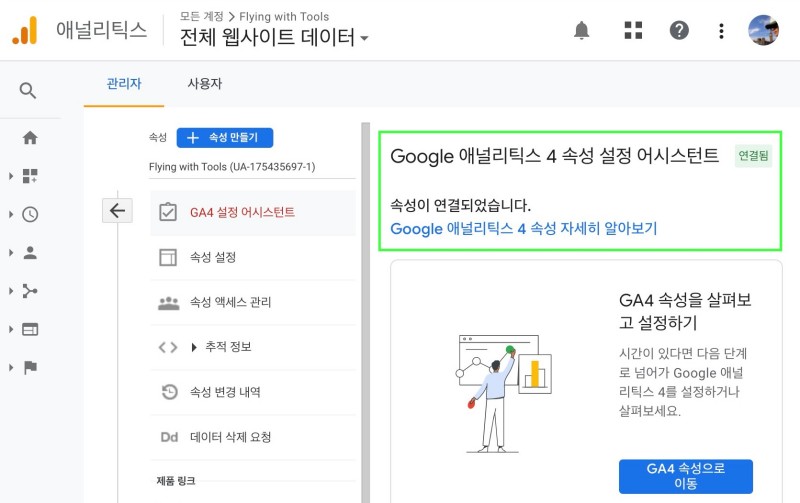This screenshot has height=503, width=800.
Task: Select the 관리자 tab
Action: coord(124,84)
